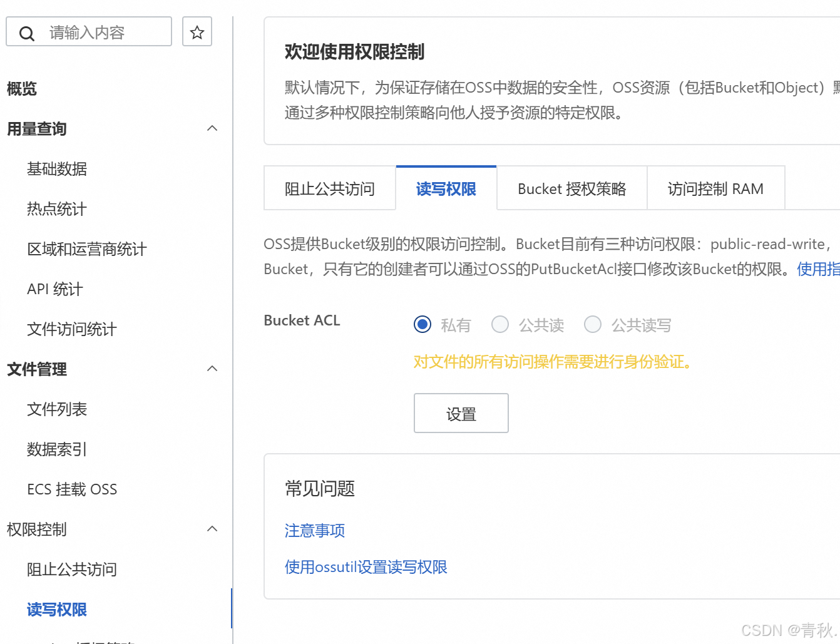
Task: Select the 私有 radio button
Action: [423, 324]
